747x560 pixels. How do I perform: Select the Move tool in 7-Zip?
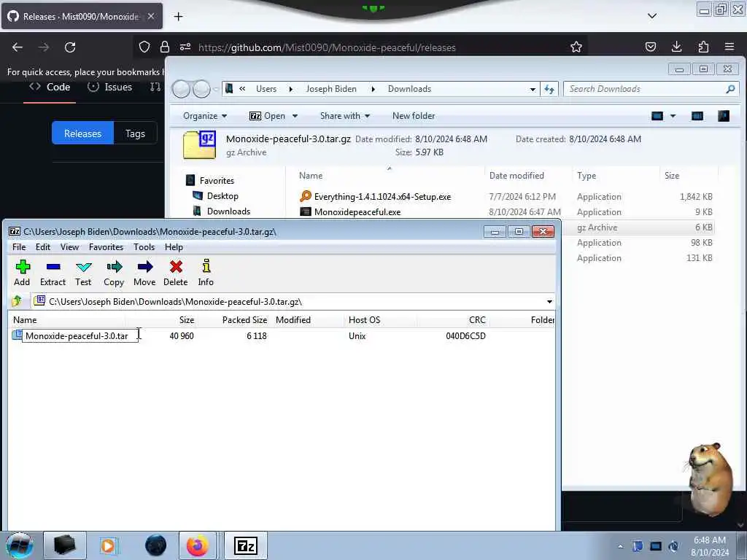click(x=144, y=273)
